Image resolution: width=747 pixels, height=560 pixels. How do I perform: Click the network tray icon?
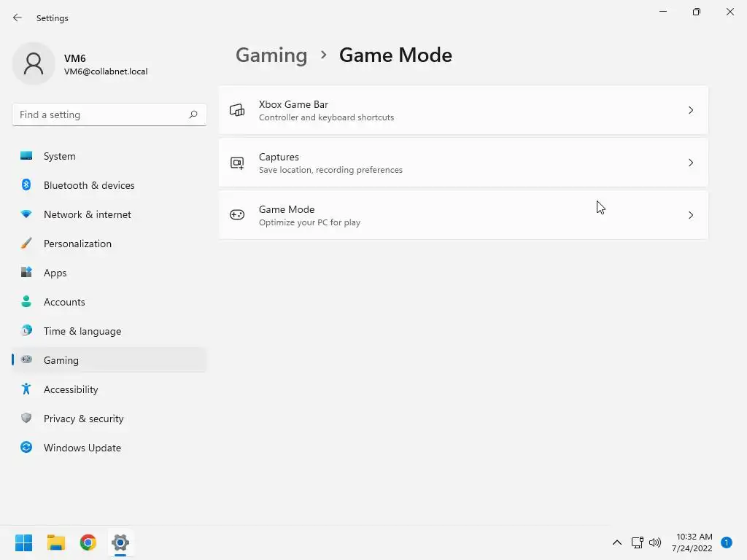click(637, 542)
